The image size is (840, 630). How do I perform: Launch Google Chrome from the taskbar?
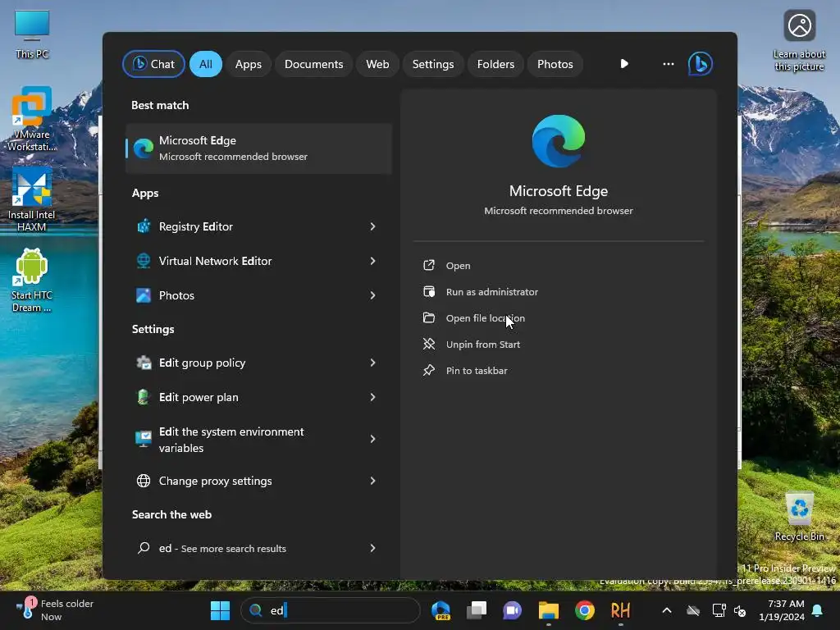[x=584, y=610]
